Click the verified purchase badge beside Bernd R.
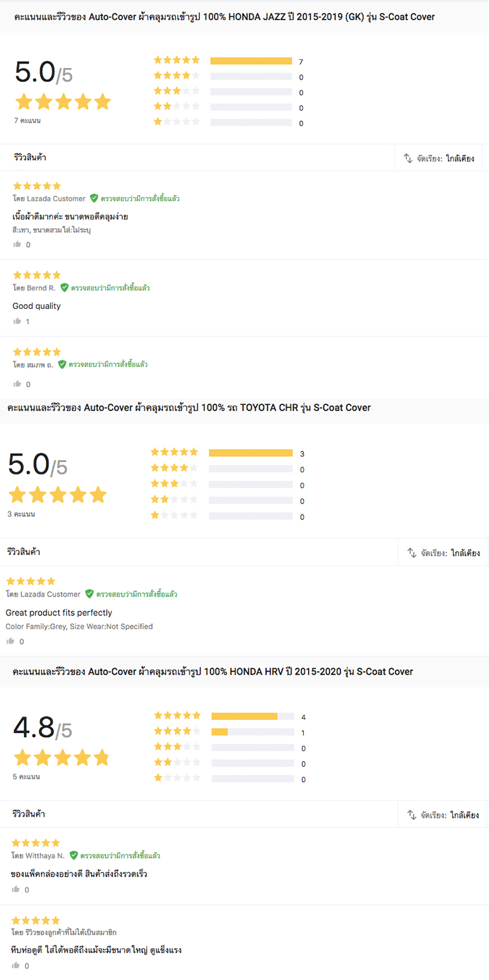Image resolution: width=489 pixels, height=980 pixels. tap(105, 288)
